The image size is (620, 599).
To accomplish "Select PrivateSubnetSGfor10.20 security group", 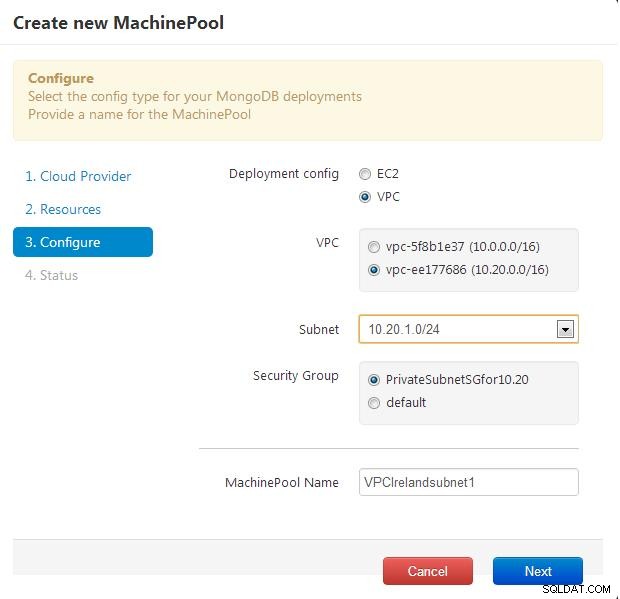I will pos(374,380).
